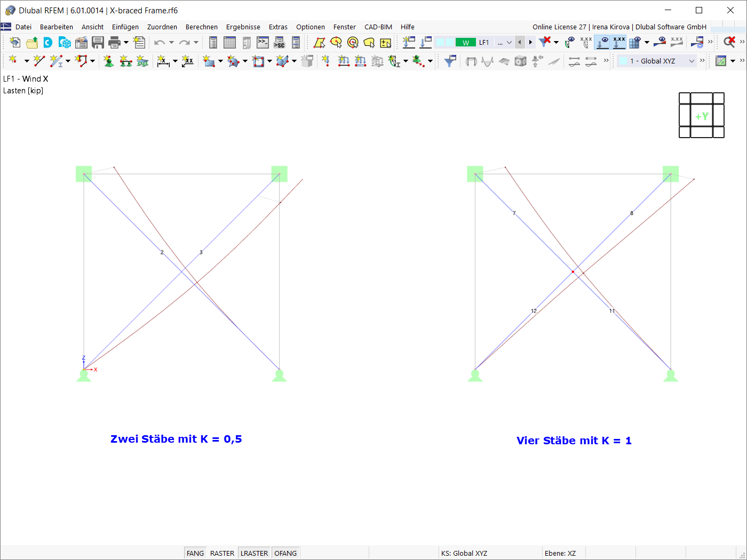Image resolution: width=747 pixels, height=560 pixels.
Task: Select the 'Vier Stäbe mit K = 1' label
Action: 574,441
